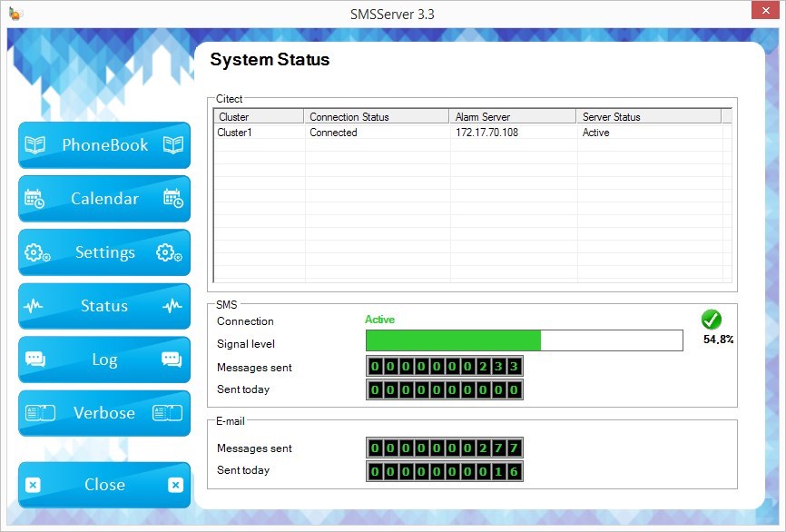Show the Log view
The width and height of the screenshot is (786, 532).
[104, 360]
